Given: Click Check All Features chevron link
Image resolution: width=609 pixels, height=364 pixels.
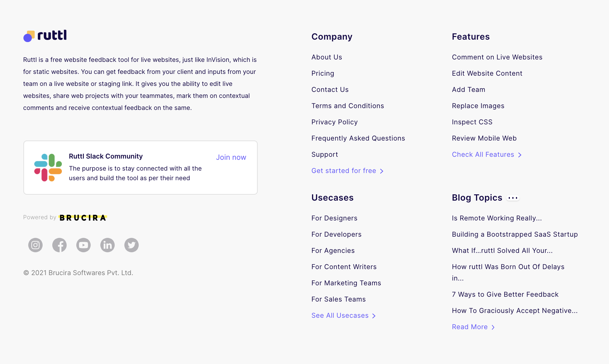Looking at the screenshot, I should 486,155.
